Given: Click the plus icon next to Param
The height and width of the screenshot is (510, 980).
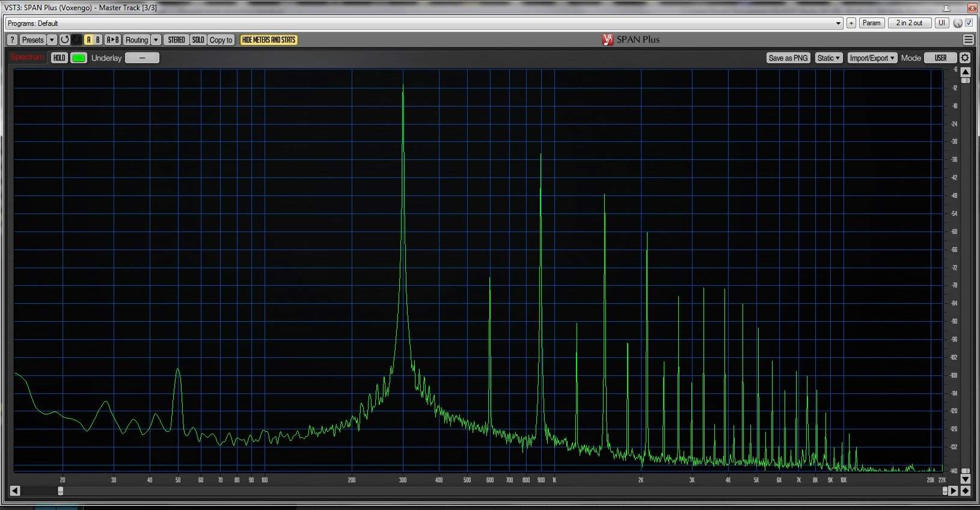Looking at the screenshot, I should pyautogui.click(x=851, y=23).
